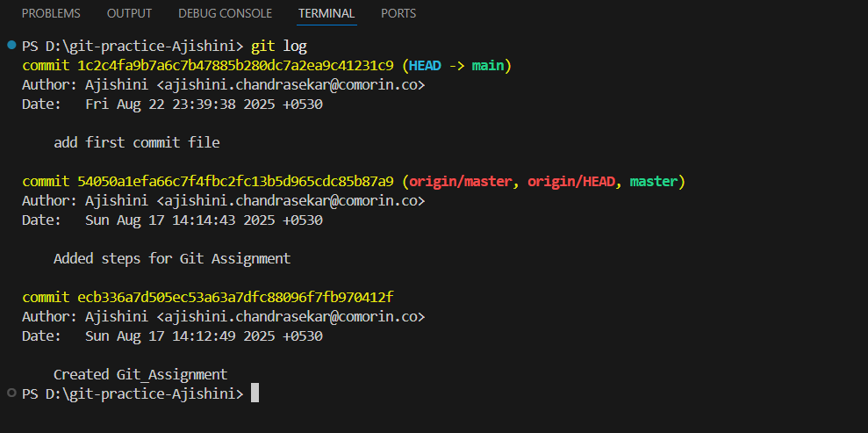The height and width of the screenshot is (433, 868).
Task: Click the HEAD pointer label
Action: [425, 65]
